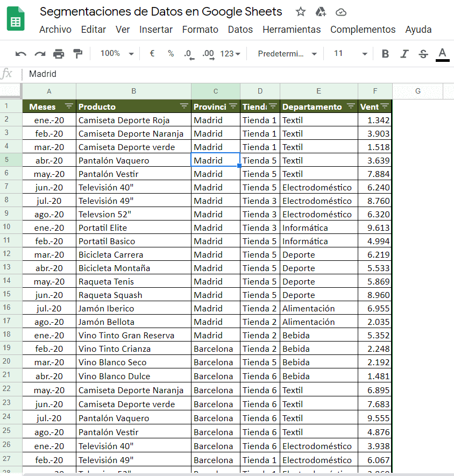Image resolution: width=454 pixels, height=476 pixels.
Task: Open the Tienda column filter
Action: (x=273, y=106)
